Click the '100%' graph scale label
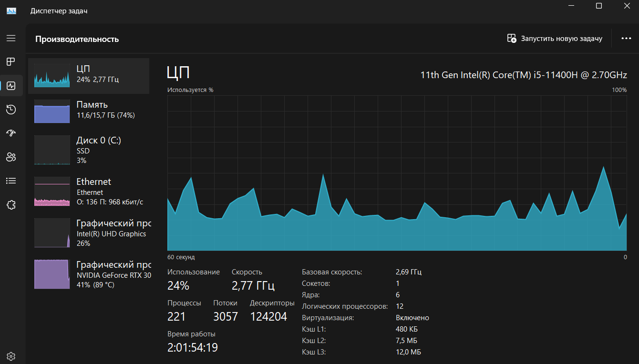Viewport: 639px width, 364px height. tap(619, 90)
